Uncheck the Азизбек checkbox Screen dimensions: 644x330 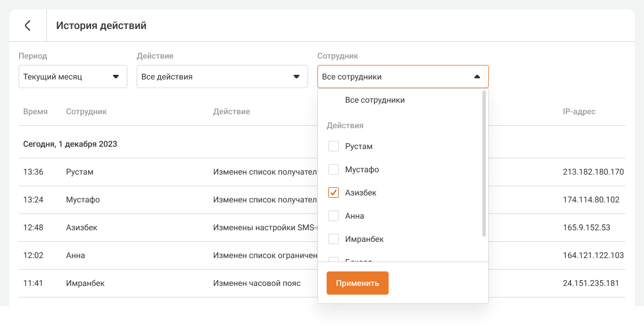334,193
